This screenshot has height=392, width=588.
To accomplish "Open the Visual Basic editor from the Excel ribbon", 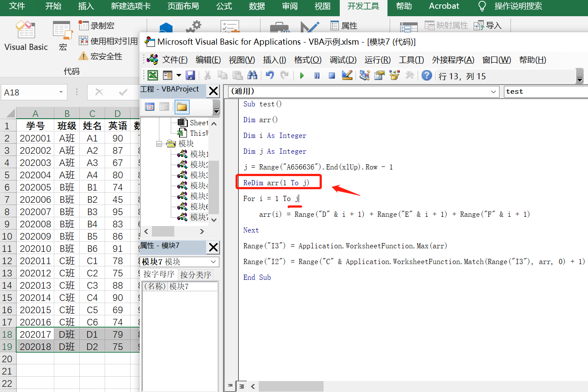I will 26,36.
